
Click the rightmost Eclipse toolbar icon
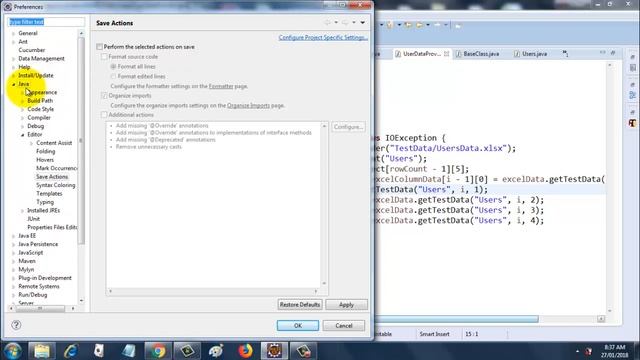click(x=458, y=26)
